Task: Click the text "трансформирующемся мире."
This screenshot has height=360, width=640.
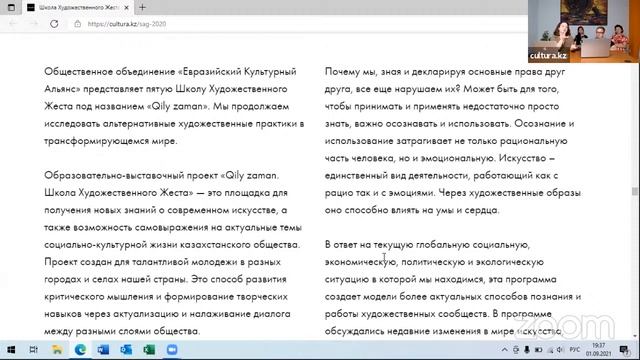Action: coord(111,141)
